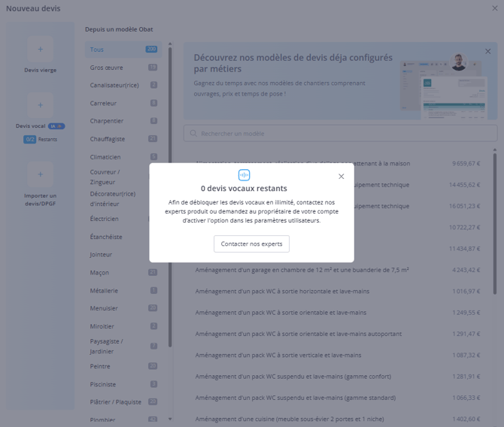Click the voice waveform icon in the popup
Image resolution: width=504 pixels, height=427 pixels.
pos(244,174)
